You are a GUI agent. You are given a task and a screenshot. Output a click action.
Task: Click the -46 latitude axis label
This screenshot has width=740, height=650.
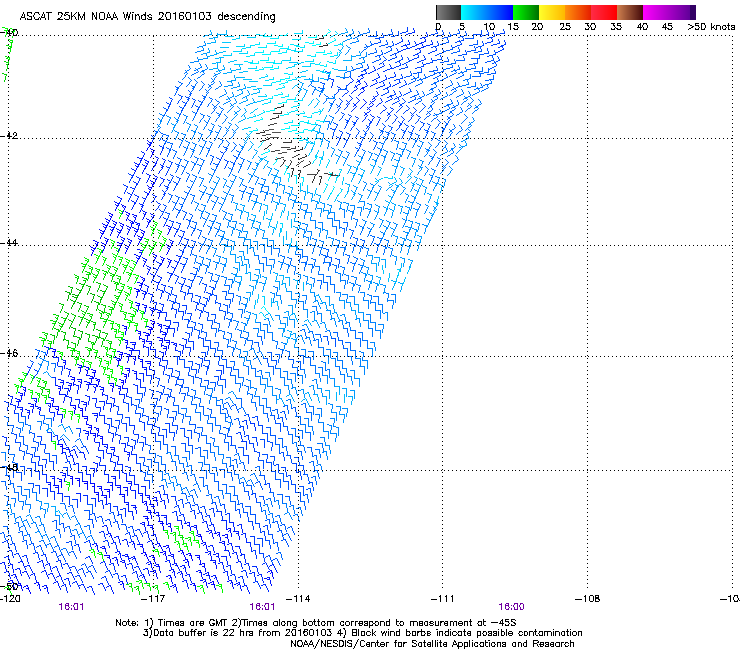coord(9,354)
